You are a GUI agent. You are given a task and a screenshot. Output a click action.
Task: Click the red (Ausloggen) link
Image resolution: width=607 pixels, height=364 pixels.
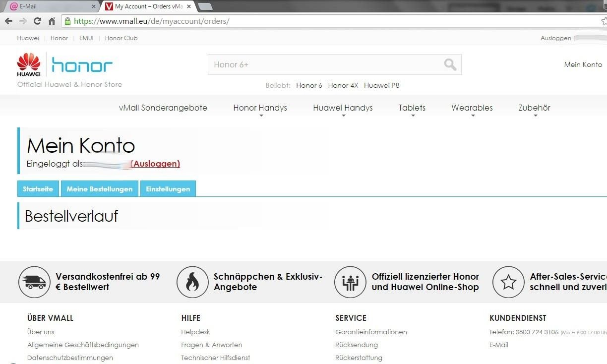tap(155, 164)
